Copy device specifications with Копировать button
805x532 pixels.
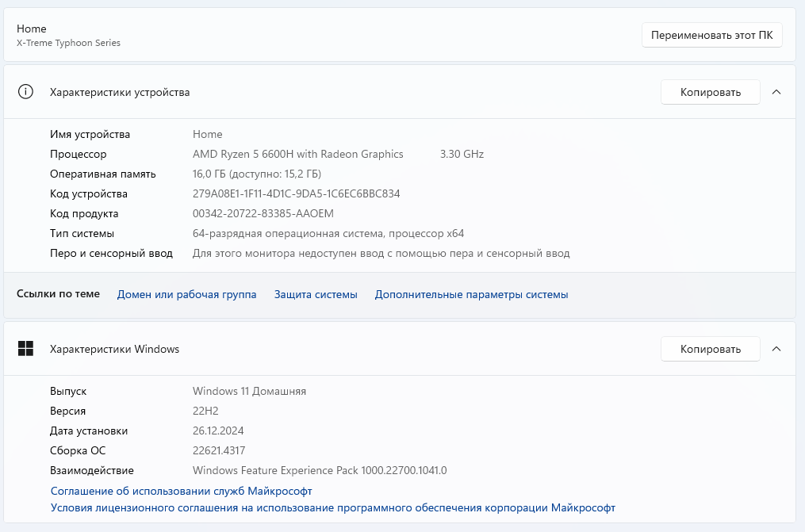(710, 92)
